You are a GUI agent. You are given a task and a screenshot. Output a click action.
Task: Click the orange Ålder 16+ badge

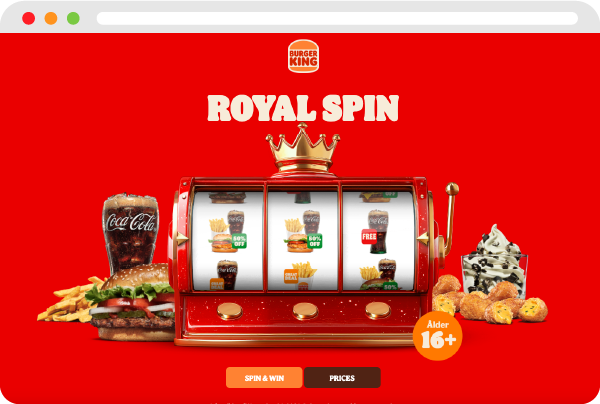click(438, 336)
